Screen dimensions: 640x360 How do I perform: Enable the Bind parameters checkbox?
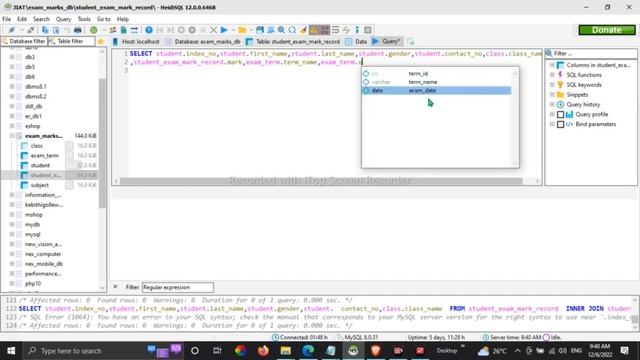560,124
